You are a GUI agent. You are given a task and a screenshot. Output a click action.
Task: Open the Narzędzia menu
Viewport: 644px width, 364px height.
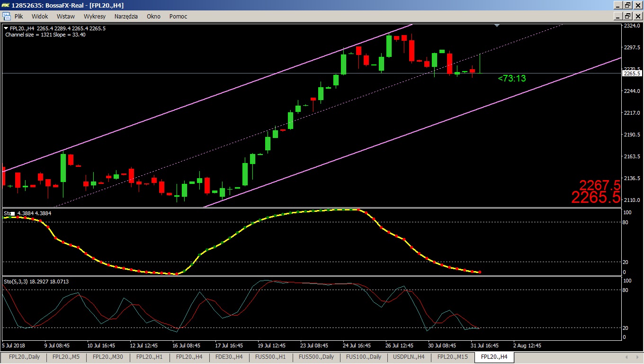pos(126,16)
